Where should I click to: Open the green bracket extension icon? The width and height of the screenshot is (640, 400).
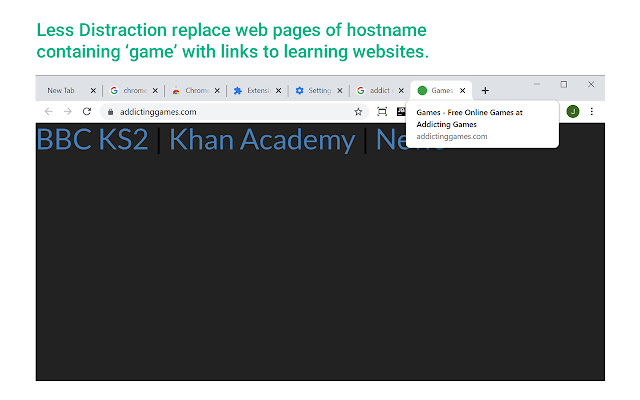(x=382, y=111)
